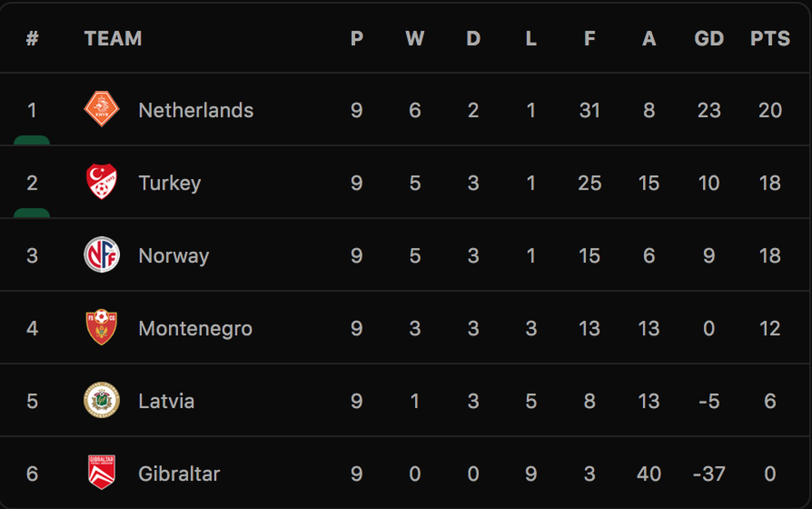Open the Turkey team name link
Viewport: 812px width, 509px height.
click(x=169, y=183)
